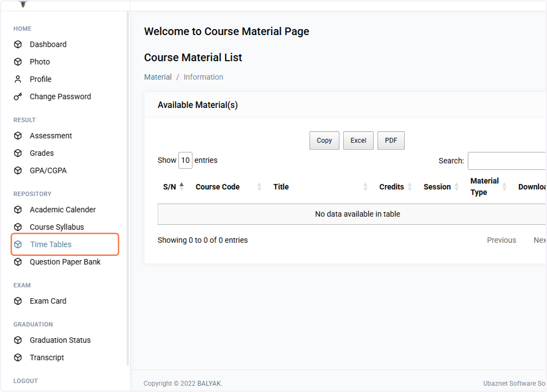Click the "Welcome to Course Material Page" heading
547x392 pixels.
click(227, 31)
